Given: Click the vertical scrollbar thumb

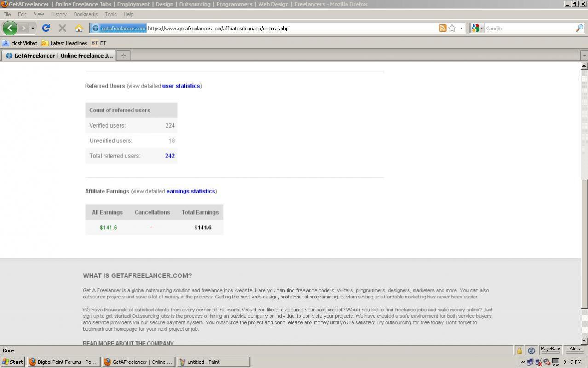Looking at the screenshot, I should [584, 243].
